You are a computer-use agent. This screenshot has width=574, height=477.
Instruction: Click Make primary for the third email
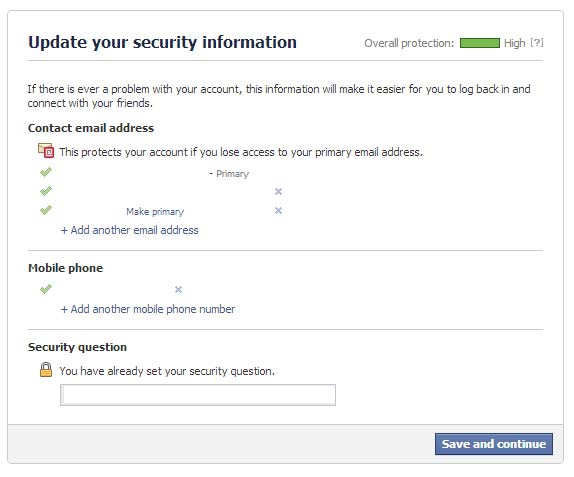[x=155, y=212]
